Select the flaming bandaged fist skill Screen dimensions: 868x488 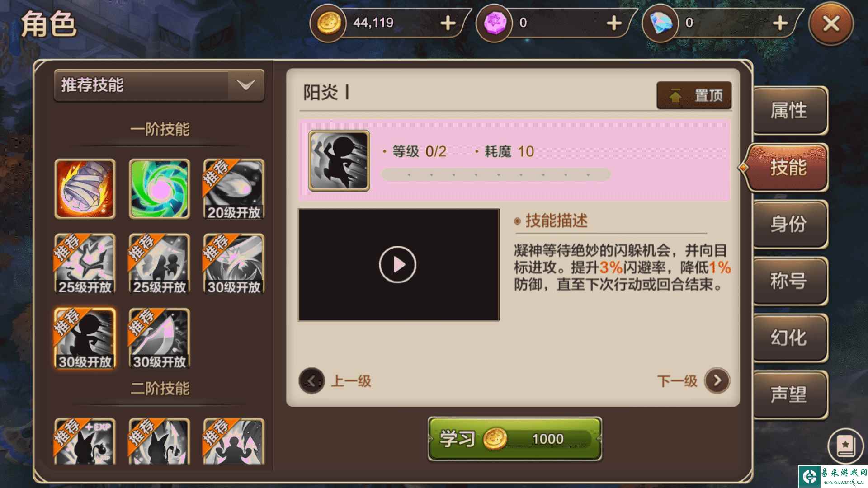(85, 189)
